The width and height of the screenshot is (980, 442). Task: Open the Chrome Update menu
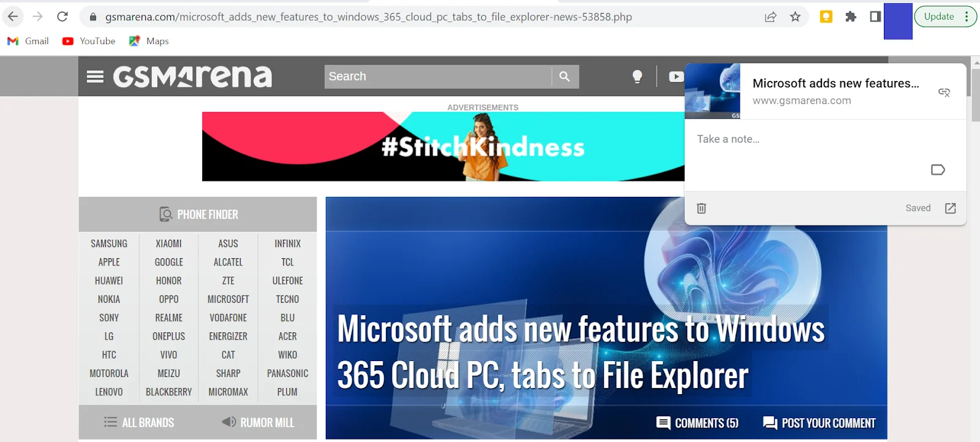click(x=945, y=17)
